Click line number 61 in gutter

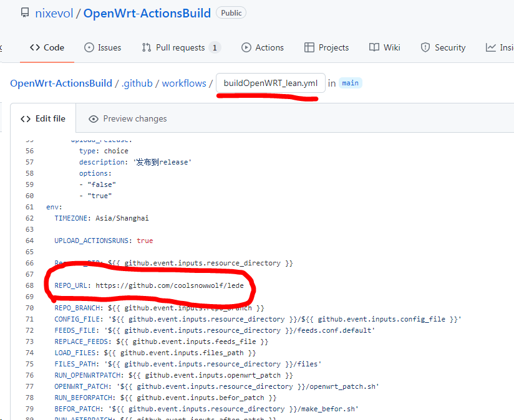(29, 207)
